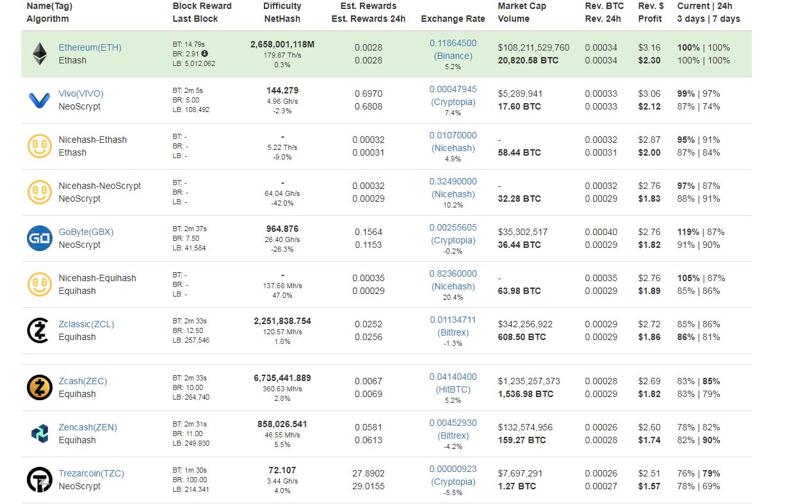Click Trezarcoin market cap $7,697,291

(520, 473)
